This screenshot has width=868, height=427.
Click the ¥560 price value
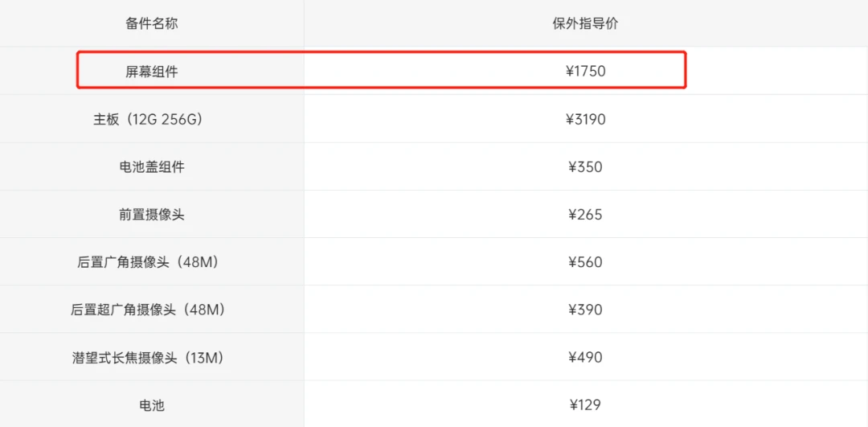pyautogui.click(x=586, y=262)
